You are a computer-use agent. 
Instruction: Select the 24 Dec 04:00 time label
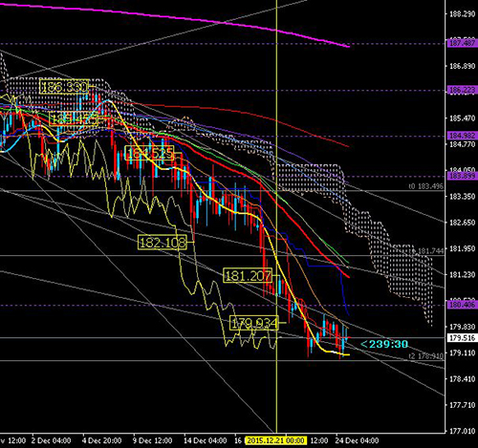(x=357, y=440)
